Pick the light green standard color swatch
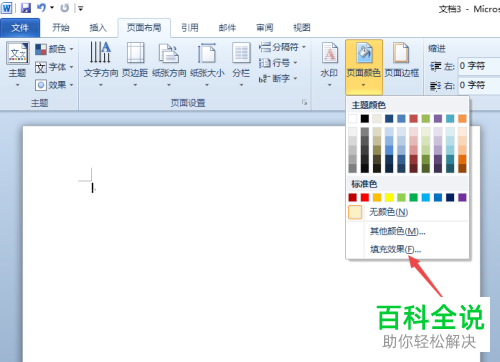The width and height of the screenshot is (500, 362). point(401,197)
